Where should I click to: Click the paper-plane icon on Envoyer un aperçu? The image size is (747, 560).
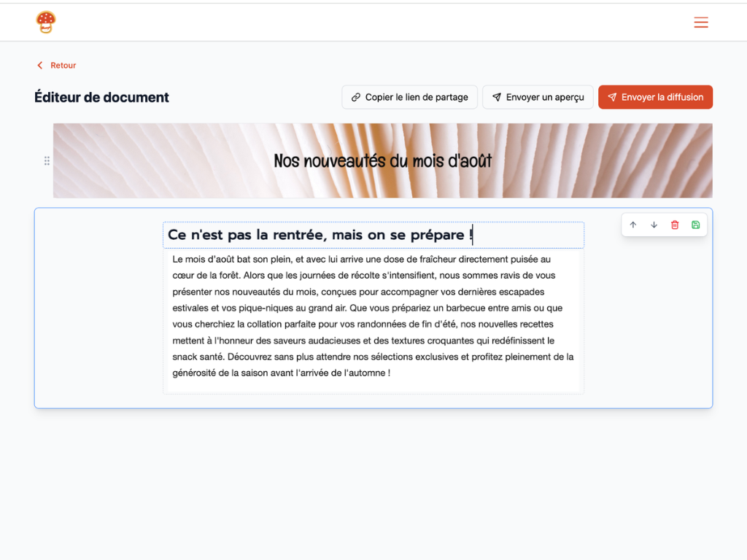point(497,96)
